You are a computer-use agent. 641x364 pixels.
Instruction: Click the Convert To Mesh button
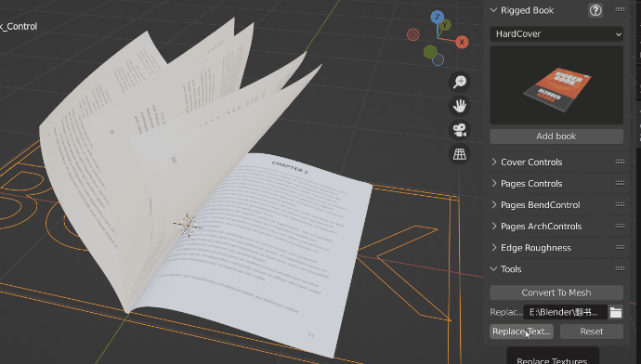[x=556, y=292]
